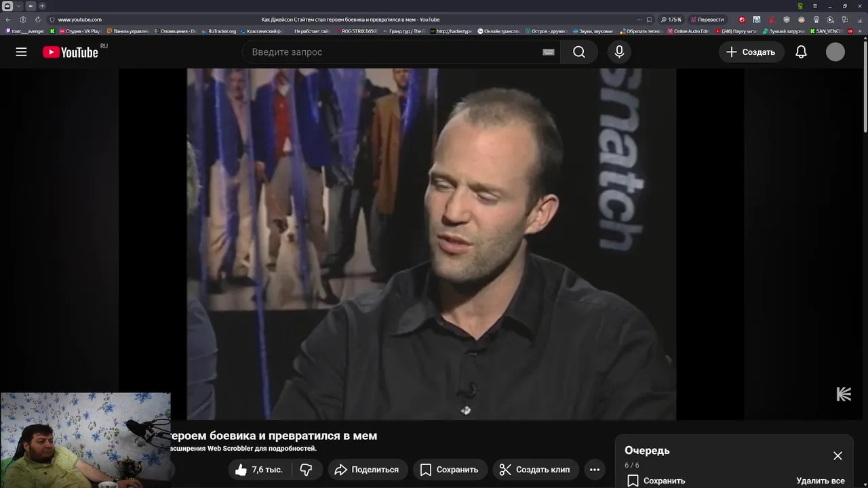Close the Очередь queue panel
Viewport: 868px width, 488px height.
point(837,456)
